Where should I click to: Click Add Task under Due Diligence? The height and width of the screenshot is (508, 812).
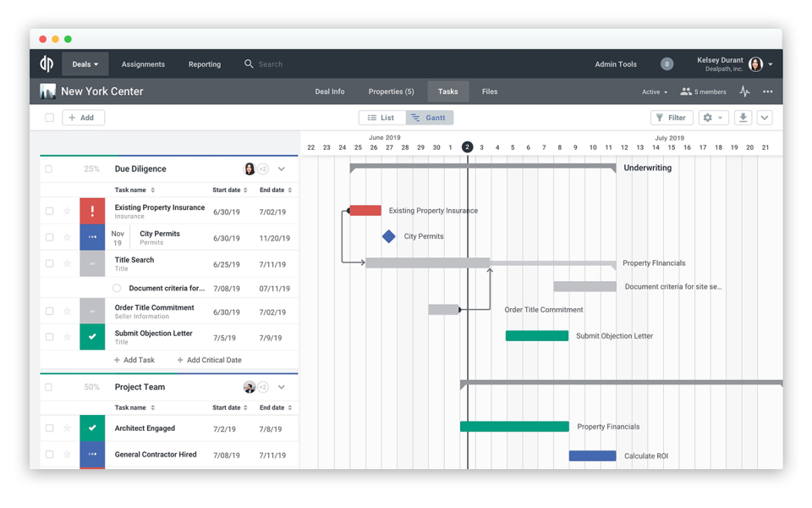[134, 360]
